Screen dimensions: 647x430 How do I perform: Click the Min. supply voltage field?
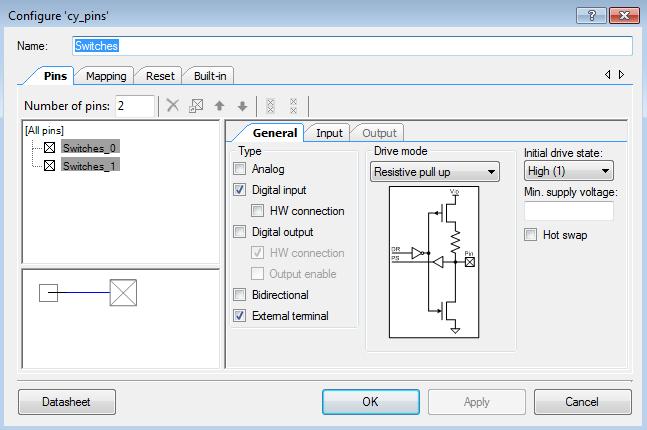coord(569,211)
